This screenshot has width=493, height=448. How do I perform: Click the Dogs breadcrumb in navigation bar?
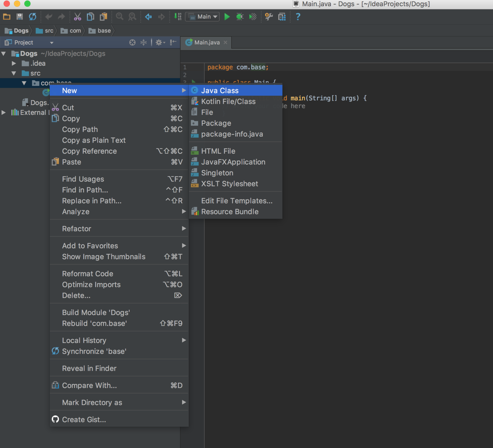point(17,31)
